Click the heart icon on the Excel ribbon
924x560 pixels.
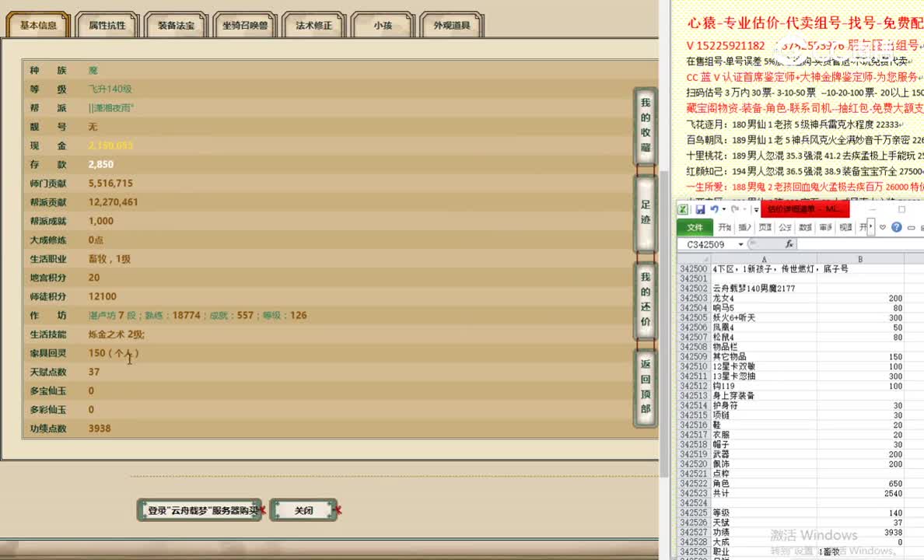click(x=882, y=227)
